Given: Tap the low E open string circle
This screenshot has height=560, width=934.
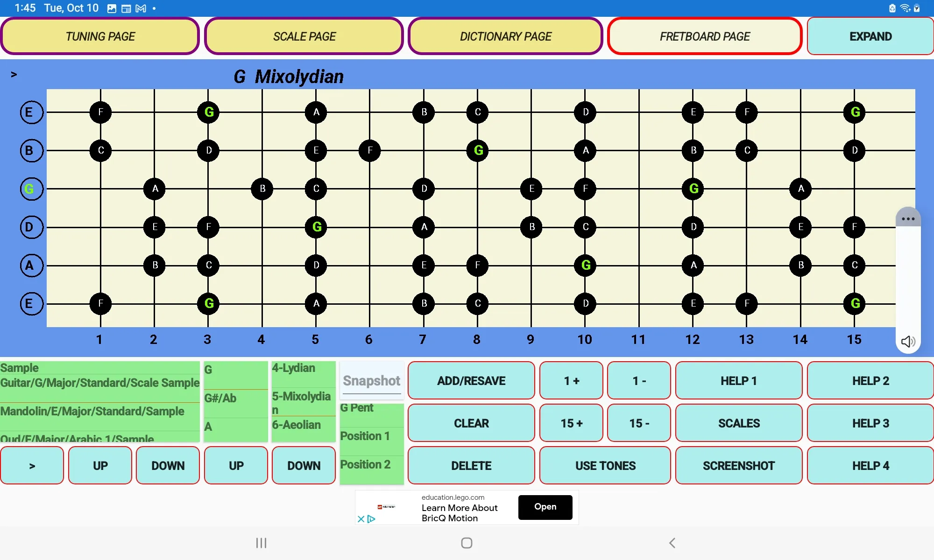Looking at the screenshot, I should (x=31, y=304).
